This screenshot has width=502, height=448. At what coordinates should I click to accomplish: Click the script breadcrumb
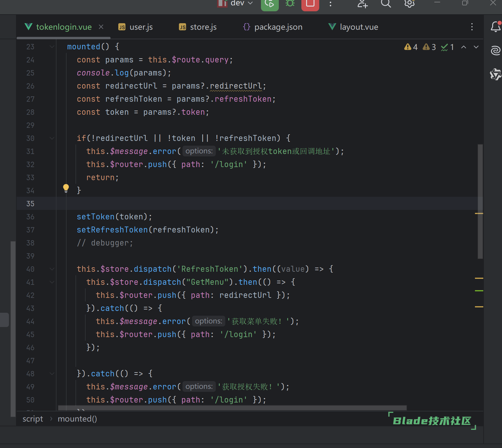click(33, 419)
